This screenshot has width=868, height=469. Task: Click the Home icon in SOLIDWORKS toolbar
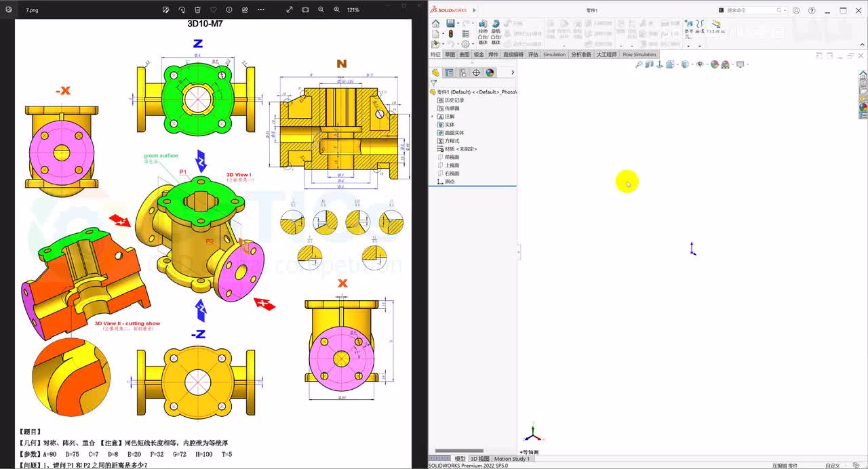pos(435,24)
